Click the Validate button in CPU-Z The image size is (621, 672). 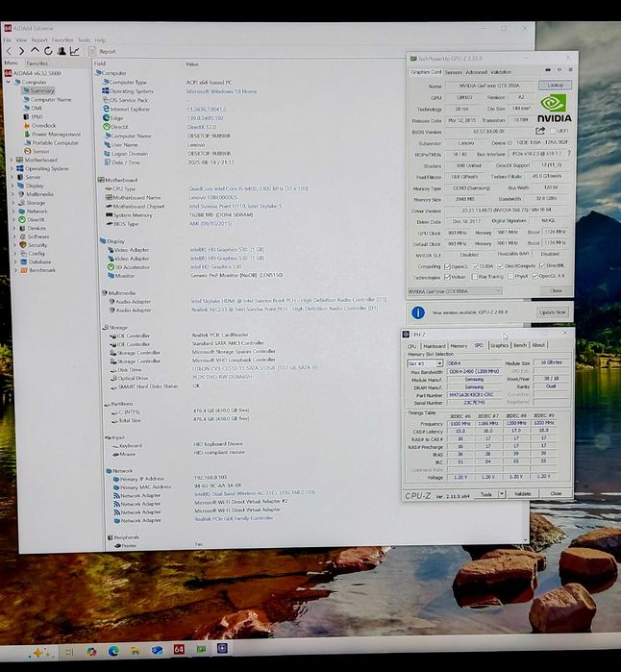pos(522,494)
